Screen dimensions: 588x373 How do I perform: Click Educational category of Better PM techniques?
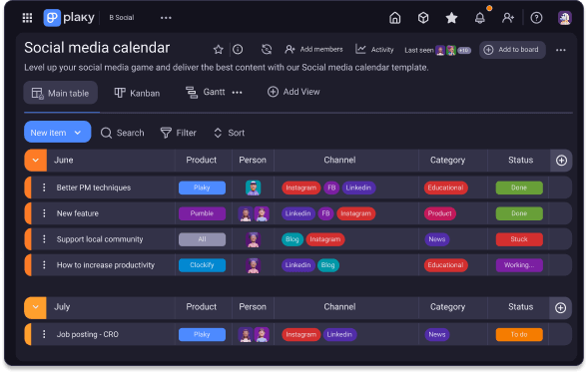point(445,187)
